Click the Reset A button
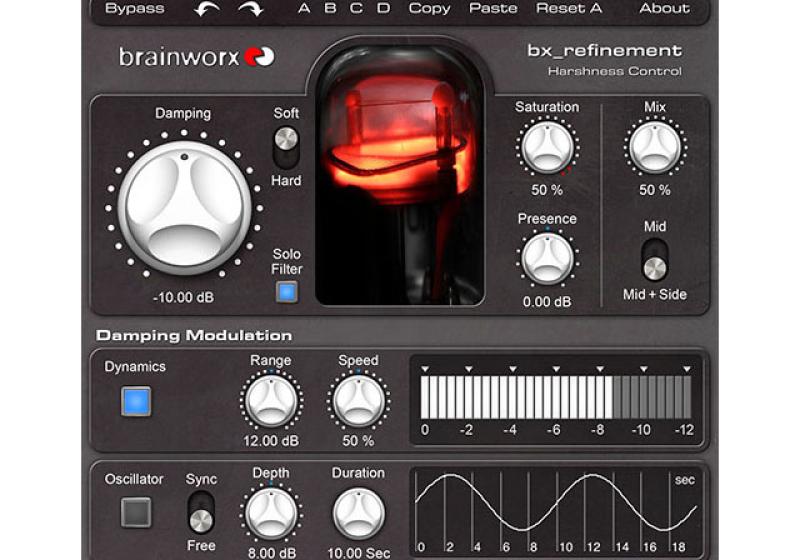This screenshot has height=560, width=800. pyautogui.click(x=569, y=9)
